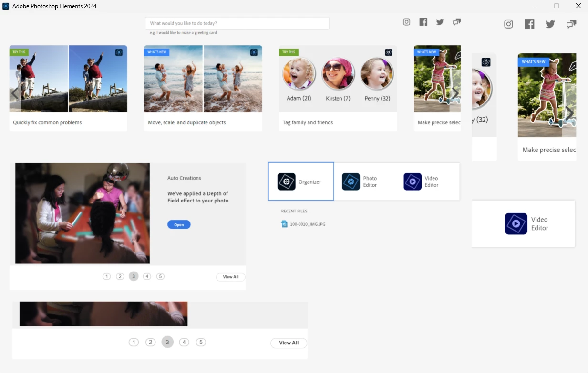This screenshot has height=373, width=588.
Task: Click the full Penny (32) face circle
Action: (377, 73)
